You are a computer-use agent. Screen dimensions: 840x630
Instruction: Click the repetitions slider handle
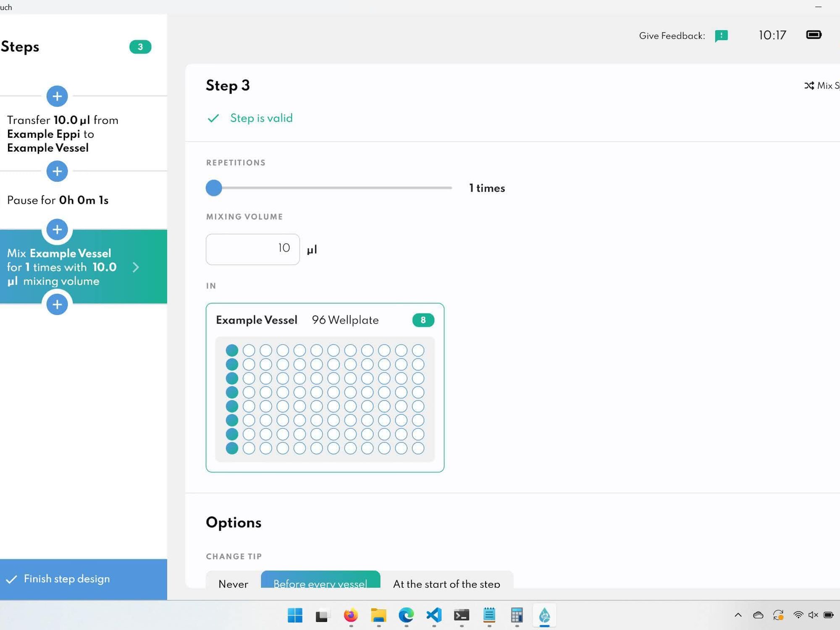(x=214, y=188)
